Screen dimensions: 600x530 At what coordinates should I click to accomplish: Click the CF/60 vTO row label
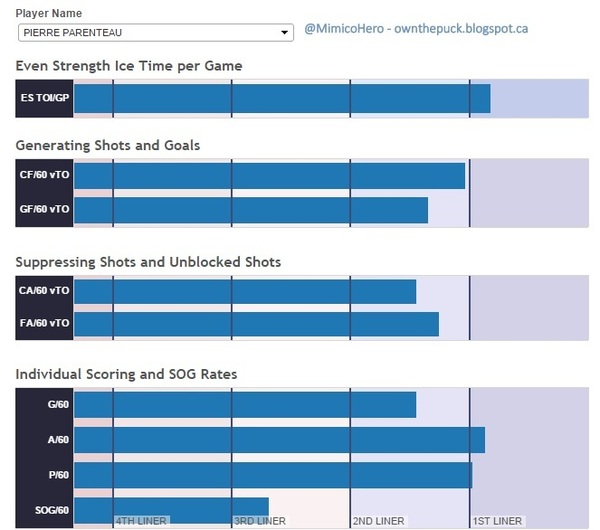[45, 176]
